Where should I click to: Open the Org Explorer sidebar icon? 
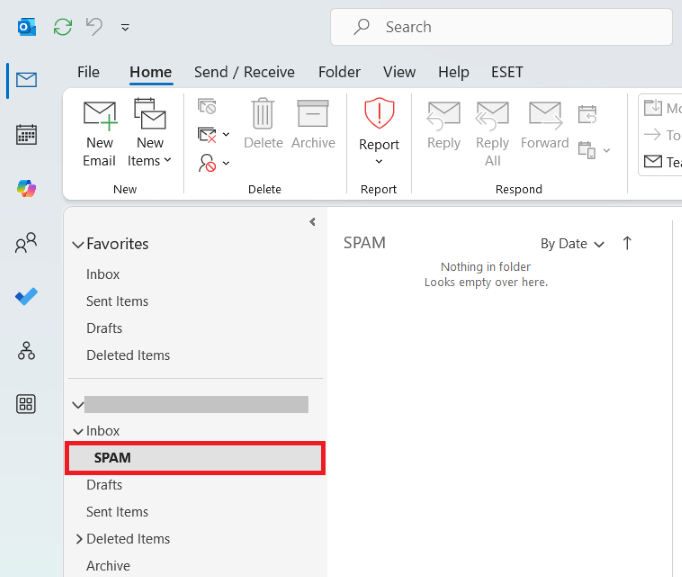[26, 350]
